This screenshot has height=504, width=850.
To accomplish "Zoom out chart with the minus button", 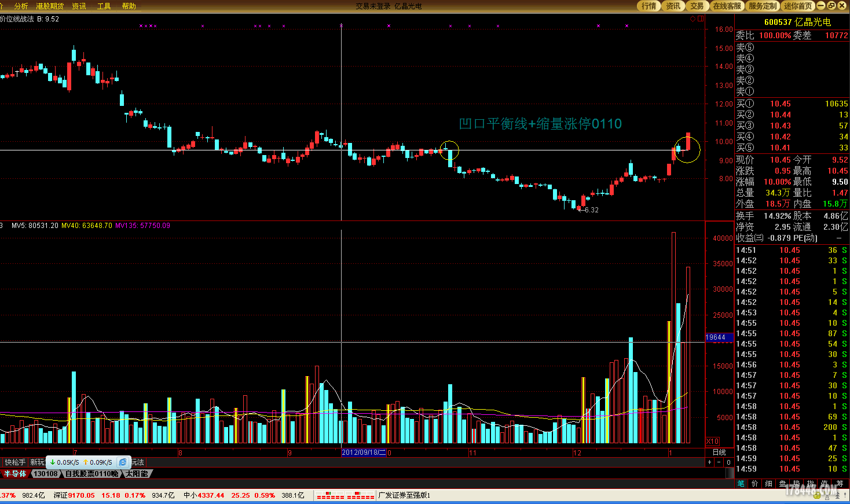I will click(x=719, y=462).
